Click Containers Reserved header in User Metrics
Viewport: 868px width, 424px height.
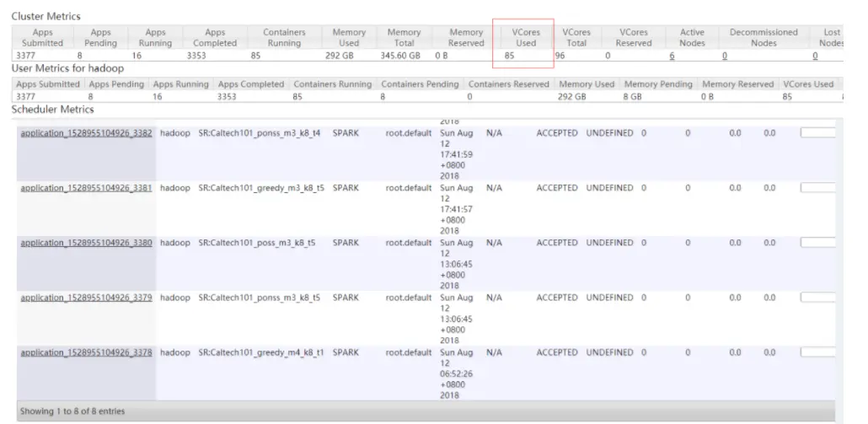coord(509,84)
